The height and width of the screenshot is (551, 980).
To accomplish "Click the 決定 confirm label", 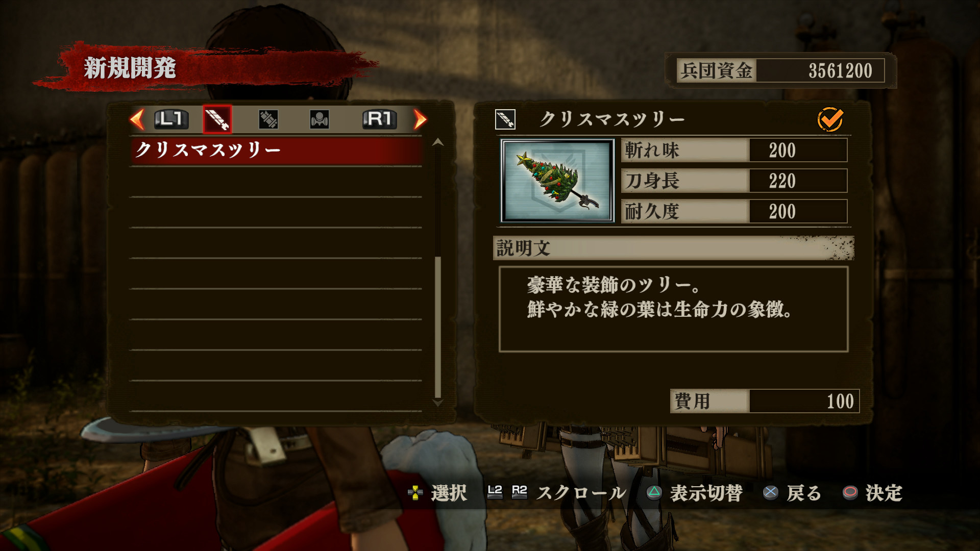I will tap(884, 493).
